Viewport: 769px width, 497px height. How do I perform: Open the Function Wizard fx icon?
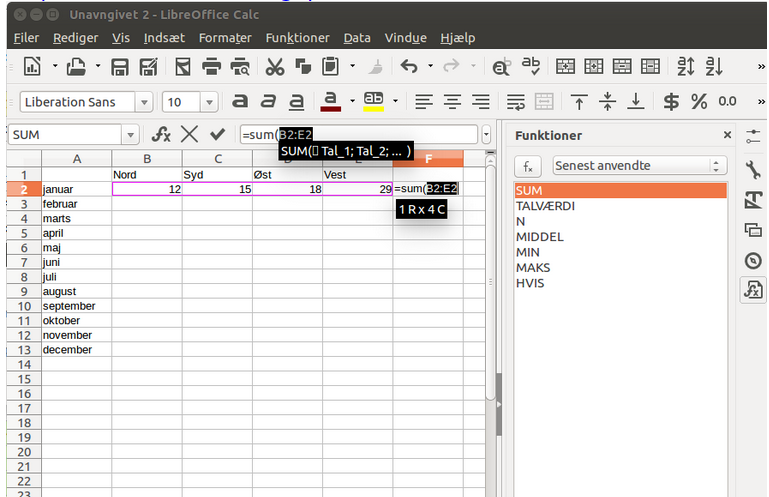coord(160,134)
